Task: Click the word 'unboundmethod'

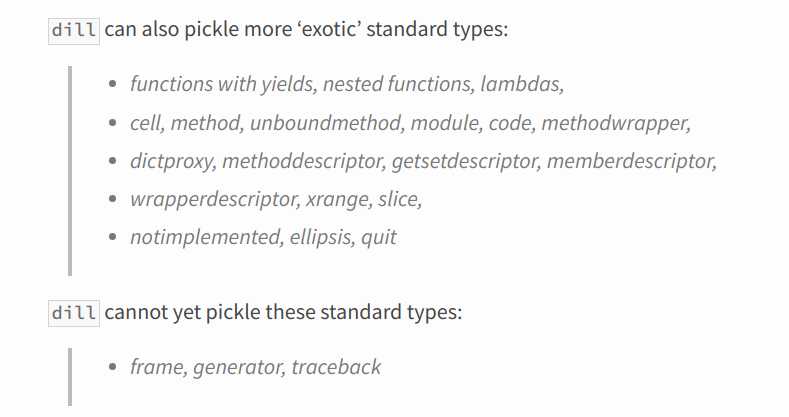Action: (325, 123)
